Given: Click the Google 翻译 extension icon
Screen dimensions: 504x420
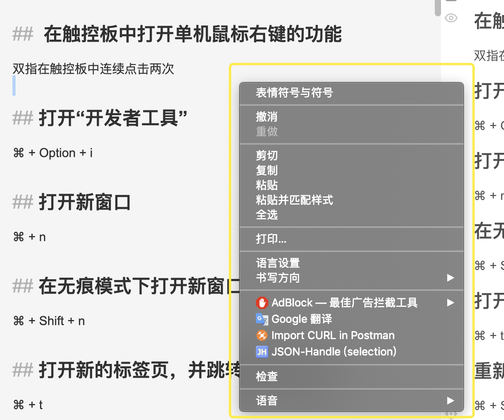Looking at the screenshot, I should pos(262,319).
